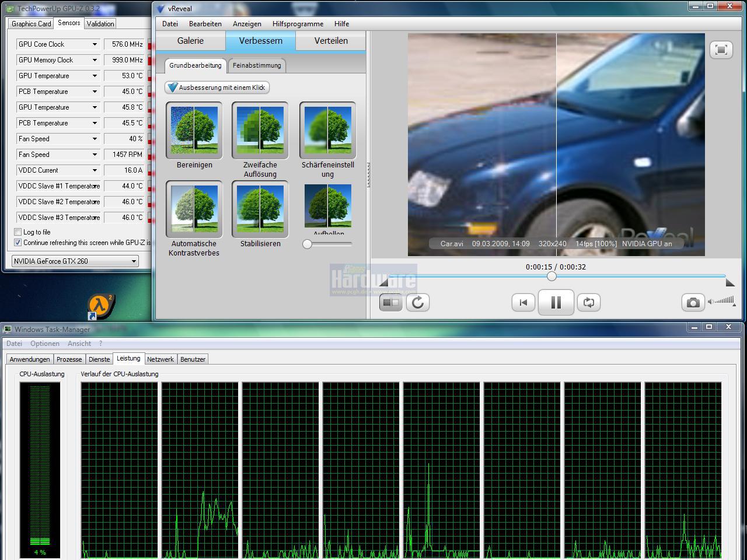Open the Fan Speed percent dropdown
This screenshot has width=747, height=560.
click(95, 139)
